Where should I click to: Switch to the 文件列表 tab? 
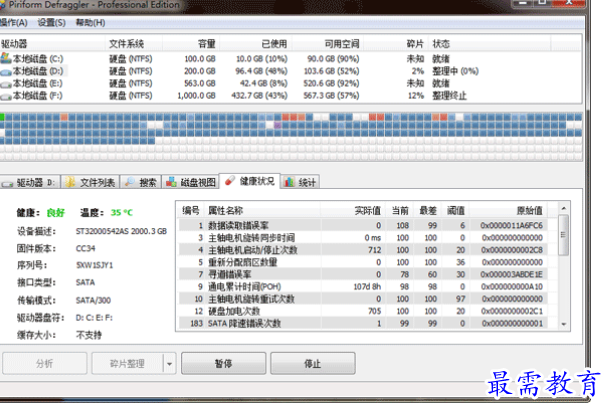[x=90, y=182]
